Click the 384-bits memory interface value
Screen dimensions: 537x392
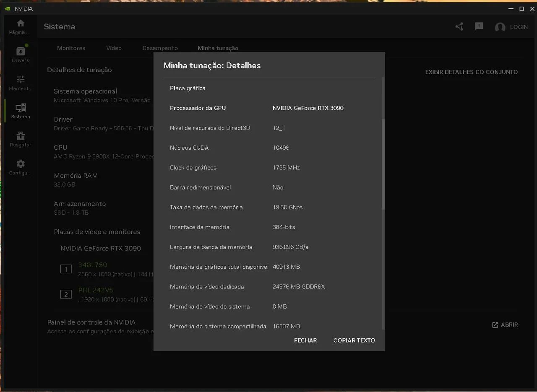284,227
